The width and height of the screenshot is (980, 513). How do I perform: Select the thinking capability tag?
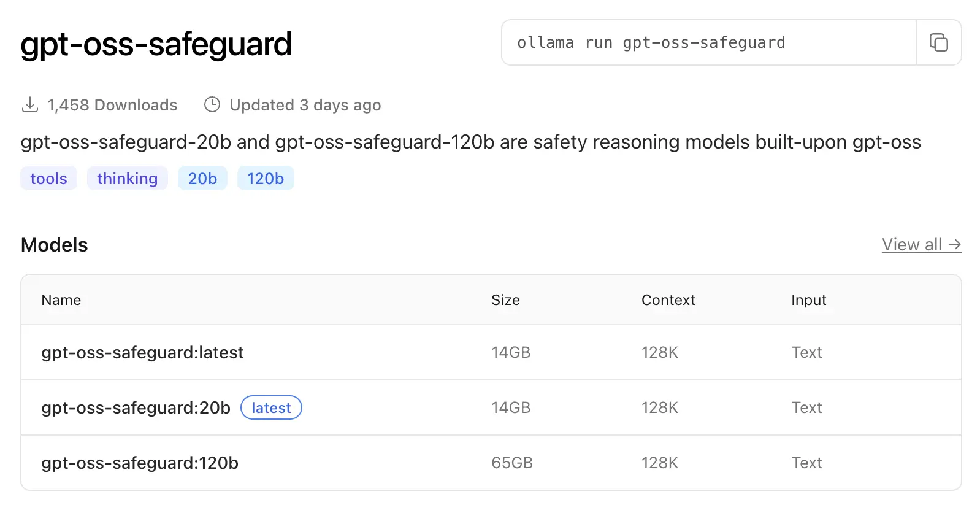[x=127, y=178]
